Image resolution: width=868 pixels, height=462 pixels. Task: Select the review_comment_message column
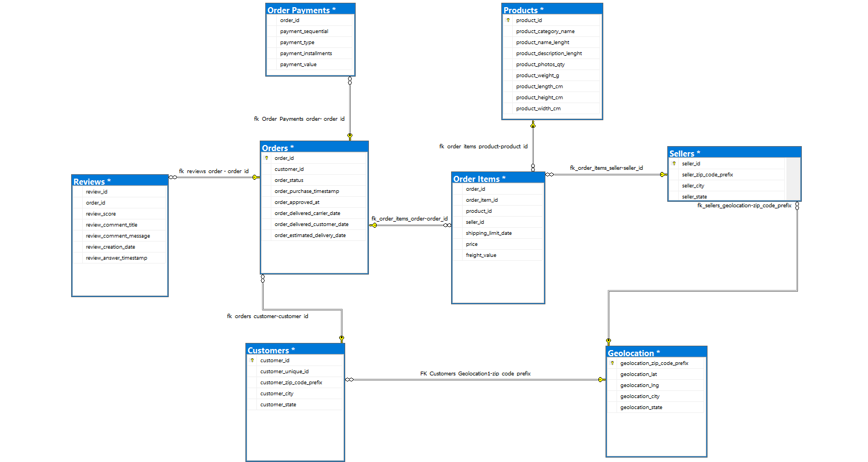coord(118,236)
